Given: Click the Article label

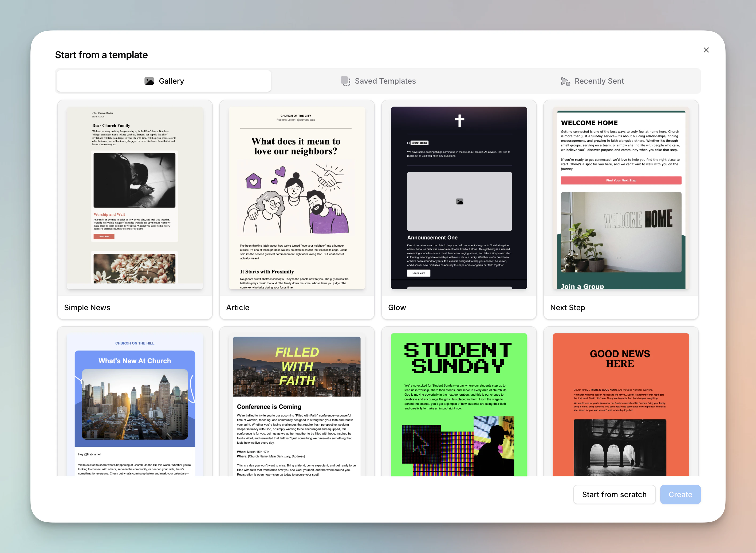Looking at the screenshot, I should coord(238,307).
